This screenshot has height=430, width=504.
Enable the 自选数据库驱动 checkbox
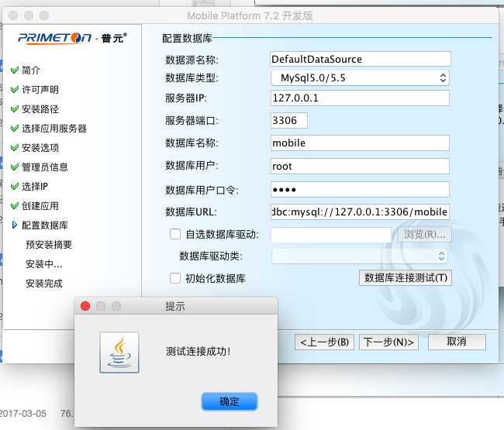[175, 234]
